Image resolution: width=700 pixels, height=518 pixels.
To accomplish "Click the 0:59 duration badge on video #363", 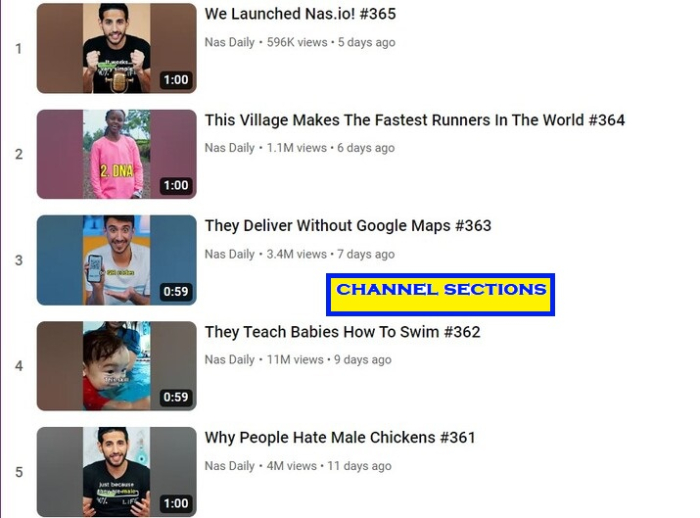I will (x=176, y=292).
